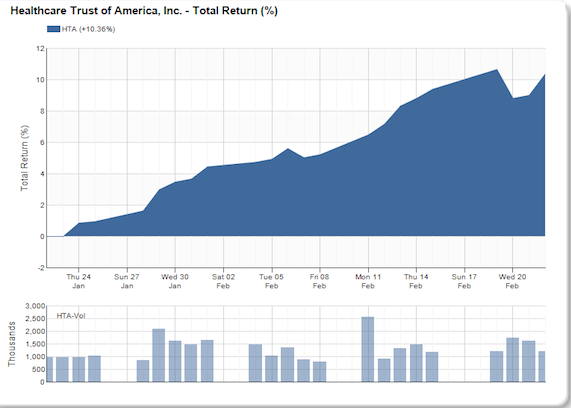Image resolution: width=571 pixels, height=408 pixels.
Task: Click the 10 value on return axis
Action: click(40, 80)
